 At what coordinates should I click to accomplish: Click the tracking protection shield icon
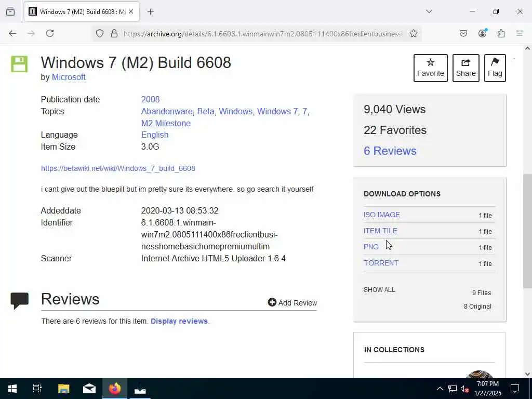point(99,33)
